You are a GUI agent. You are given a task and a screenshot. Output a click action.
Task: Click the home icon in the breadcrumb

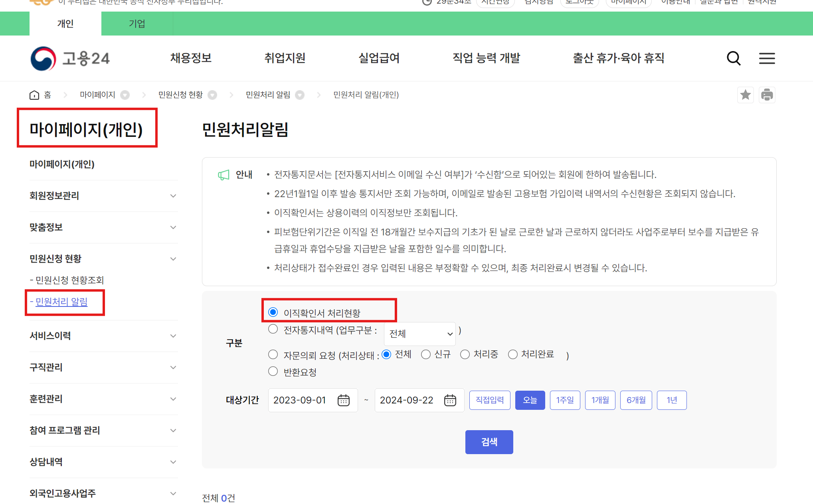[34, 94]
